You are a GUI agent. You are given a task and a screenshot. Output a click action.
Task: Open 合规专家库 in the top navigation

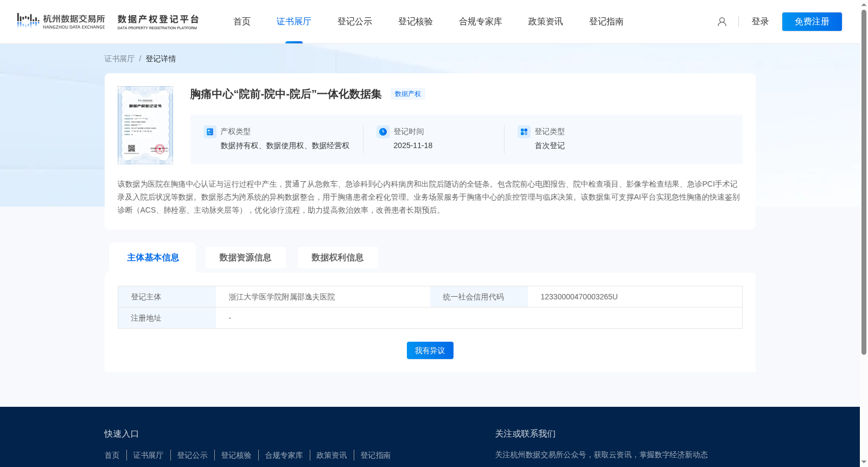click(x=481, y=22)
